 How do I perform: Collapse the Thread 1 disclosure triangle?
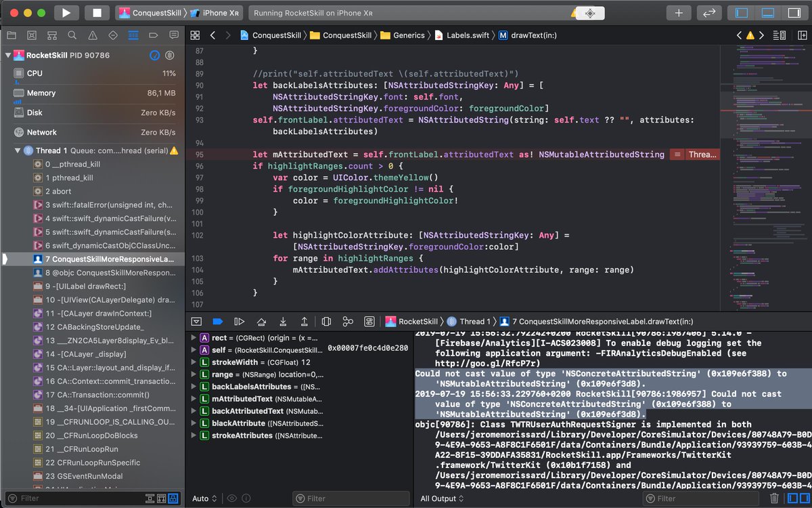tap(17, 150)
